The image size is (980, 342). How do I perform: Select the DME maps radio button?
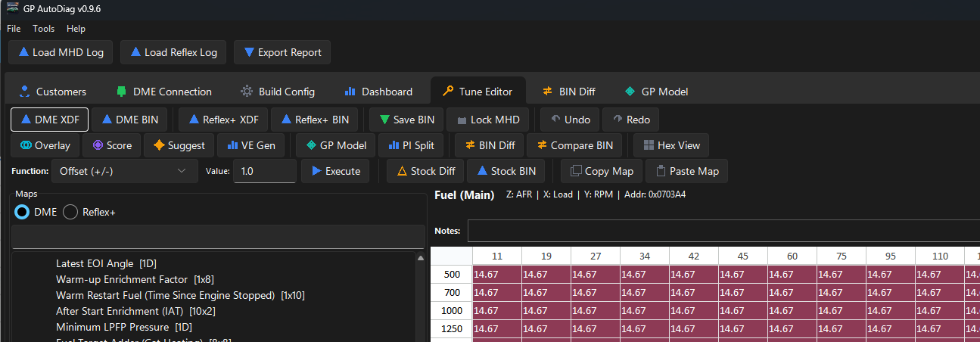[x=23, y=213]
